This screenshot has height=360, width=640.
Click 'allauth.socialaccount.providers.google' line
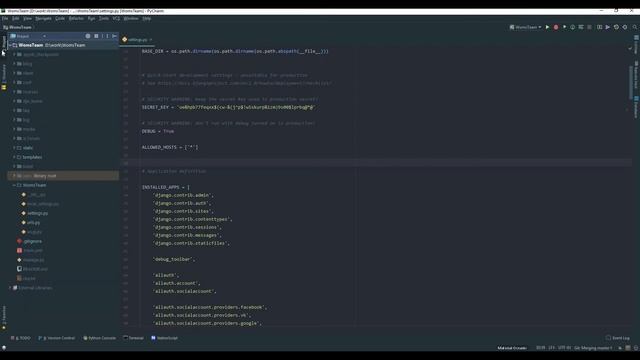pyautogui.click(x=207, y=323)
